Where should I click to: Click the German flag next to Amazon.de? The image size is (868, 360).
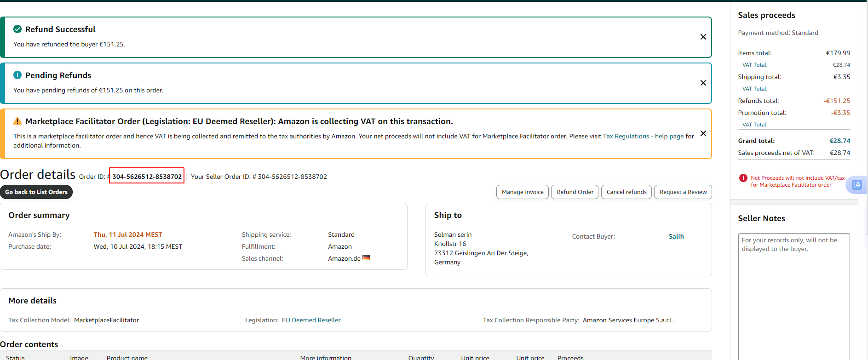click(x=366, y=258)
